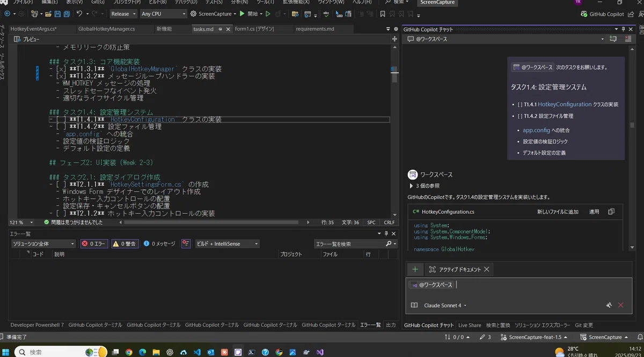Switch to the Live Share tab
Image resolution: width=644 pixels, height=357 pixels.
point(470,325)
